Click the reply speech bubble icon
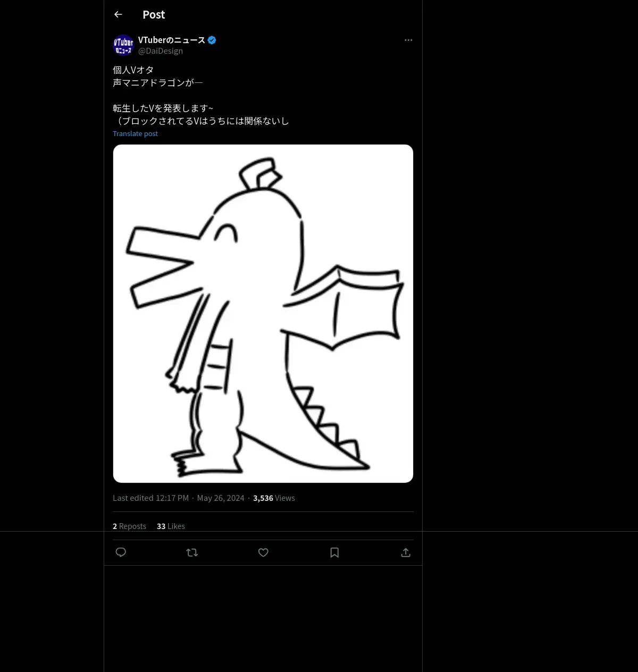The height and width of the screenshot is (672, 638). pos(121,552)
